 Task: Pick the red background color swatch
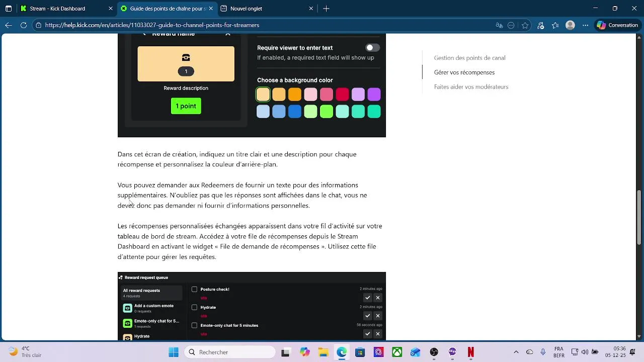click(x=342, y=95)
